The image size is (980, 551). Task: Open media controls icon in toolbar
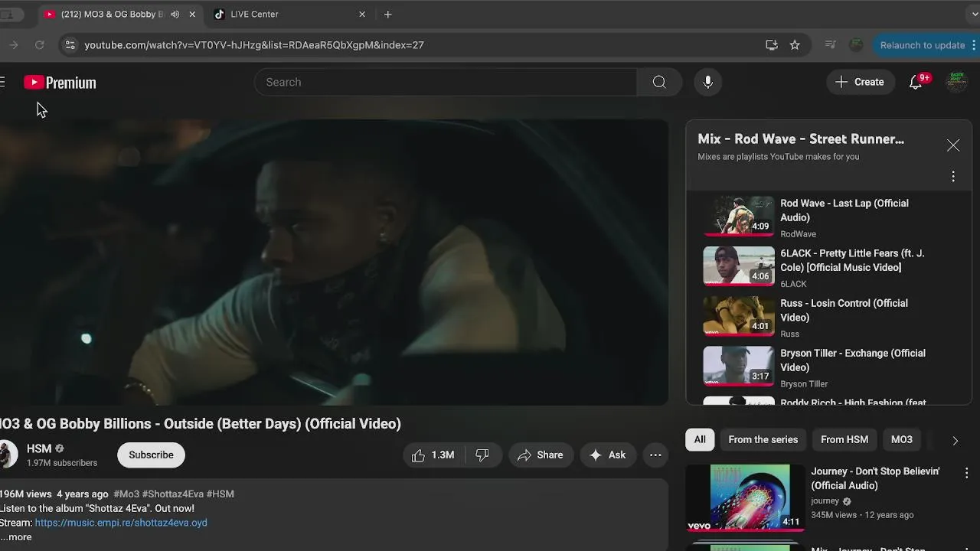coord(830,45)
